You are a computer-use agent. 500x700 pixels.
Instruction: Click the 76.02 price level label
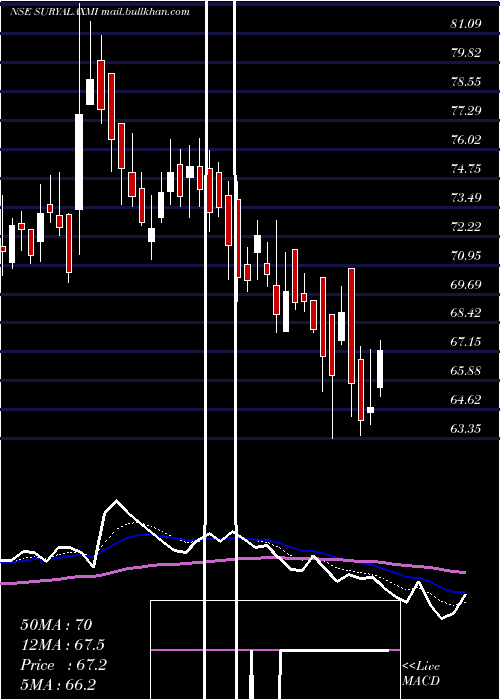pos(466,140)
